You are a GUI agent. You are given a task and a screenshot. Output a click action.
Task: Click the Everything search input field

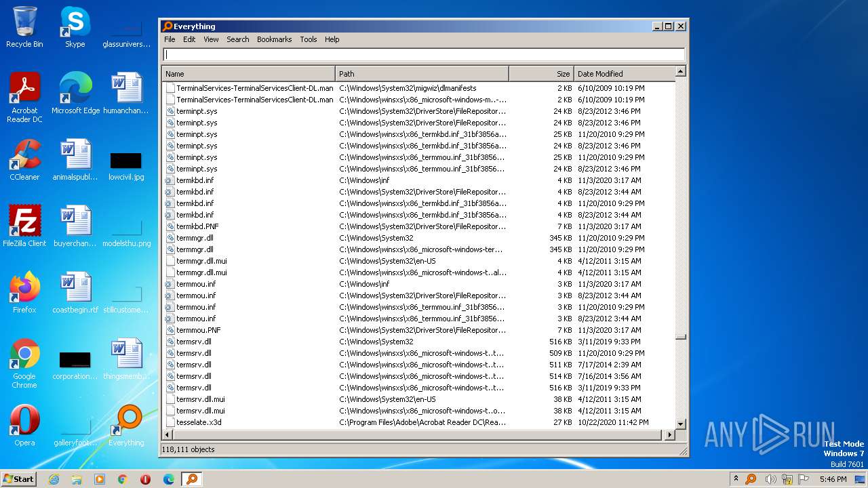tap(424, 55)
